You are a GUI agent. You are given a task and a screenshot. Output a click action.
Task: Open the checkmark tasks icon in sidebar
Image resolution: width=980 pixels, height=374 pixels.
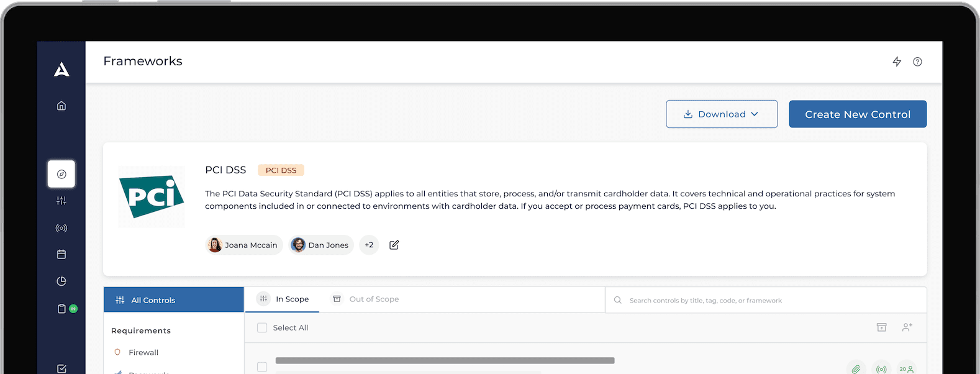point(61,368)
